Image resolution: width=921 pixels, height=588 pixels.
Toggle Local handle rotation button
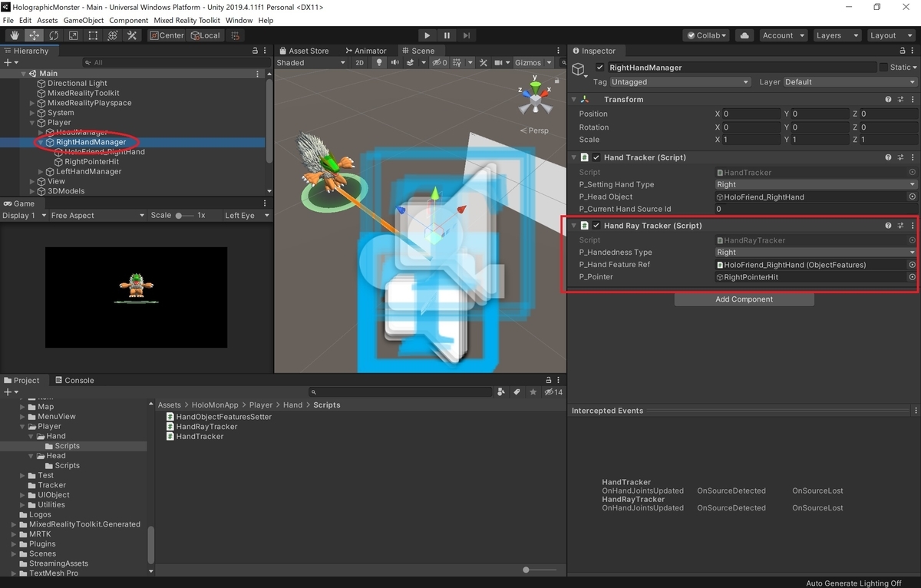click(x=205, y=35)
